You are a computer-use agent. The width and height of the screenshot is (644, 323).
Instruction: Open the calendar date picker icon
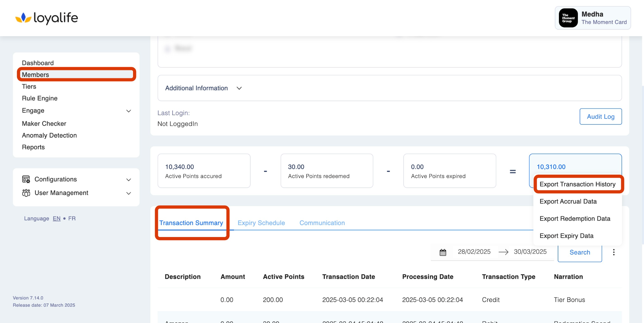click(x=443, y=252)
